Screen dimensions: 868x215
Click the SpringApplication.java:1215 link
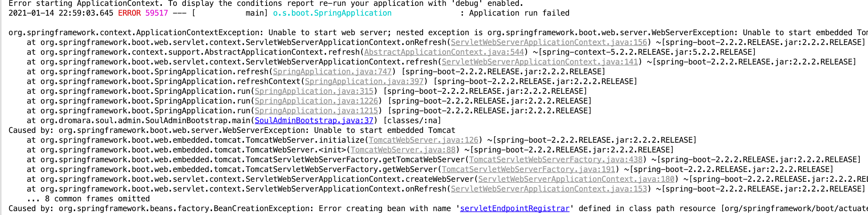(x=316, y=111)
